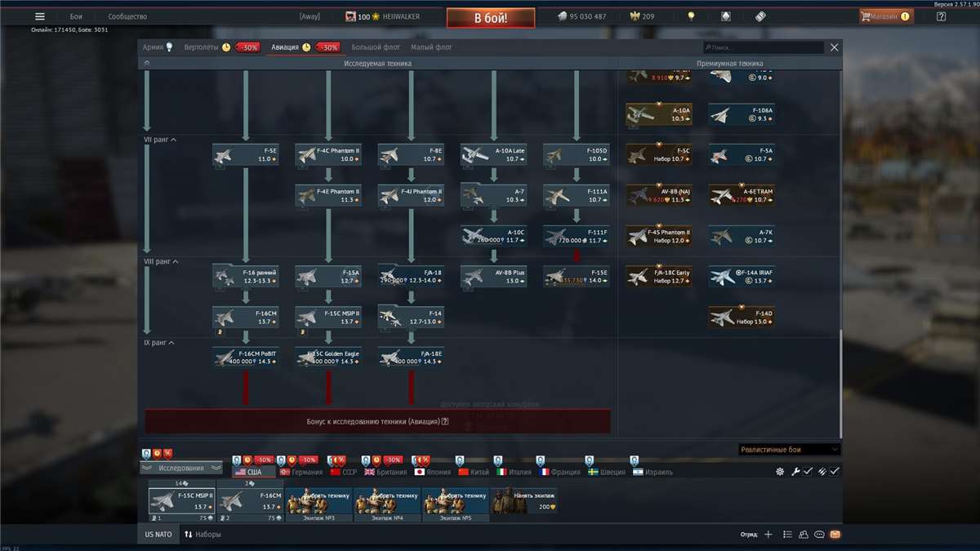Viewport: 980px width, 551px height.
Task: Switch to the Малый флот tab
Action: [x=431, y=47]
